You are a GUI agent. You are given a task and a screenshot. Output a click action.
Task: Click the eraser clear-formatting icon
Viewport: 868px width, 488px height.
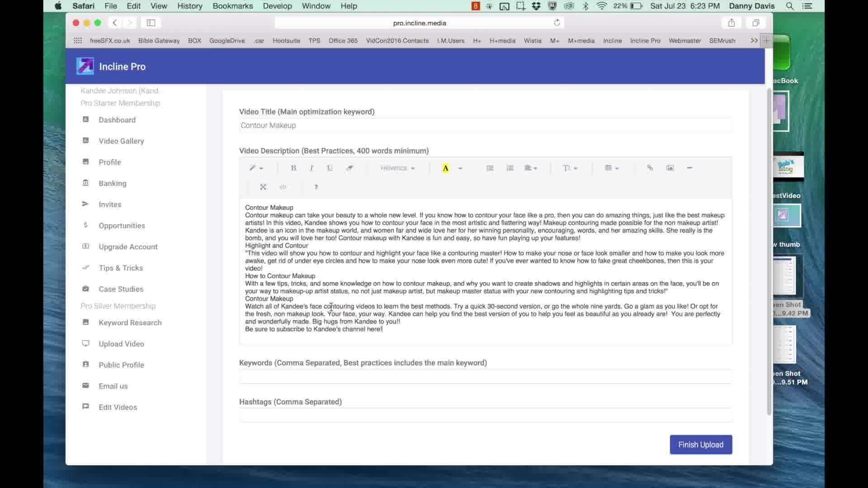click(x=349, y=168)
